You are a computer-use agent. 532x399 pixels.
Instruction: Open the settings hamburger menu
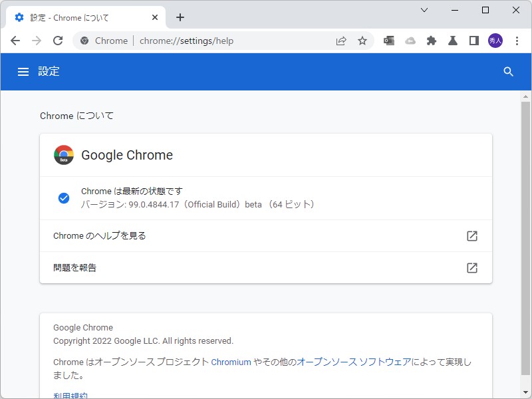point(23,72)
